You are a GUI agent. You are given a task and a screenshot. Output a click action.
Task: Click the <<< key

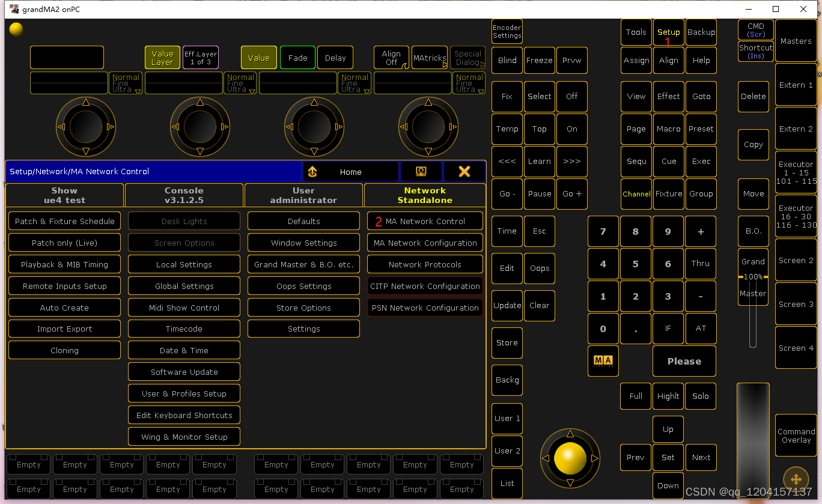(507, 162)
